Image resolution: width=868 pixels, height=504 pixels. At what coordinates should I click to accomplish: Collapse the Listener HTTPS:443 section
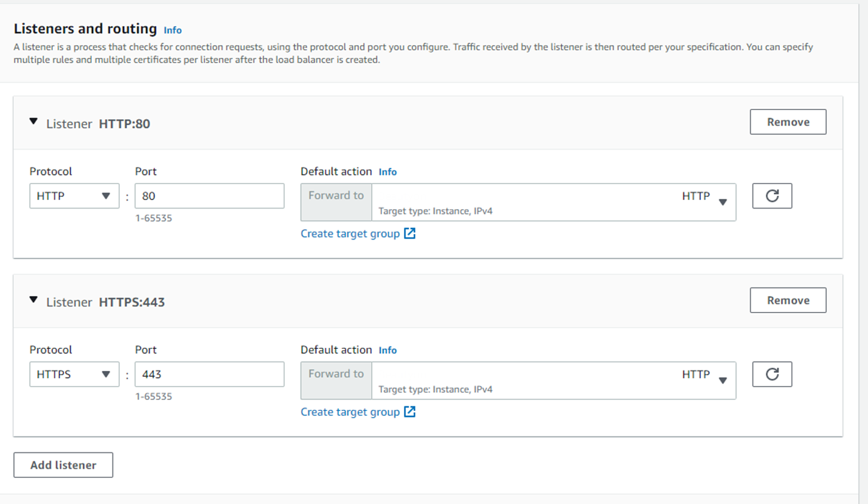(x=33, y=300)
